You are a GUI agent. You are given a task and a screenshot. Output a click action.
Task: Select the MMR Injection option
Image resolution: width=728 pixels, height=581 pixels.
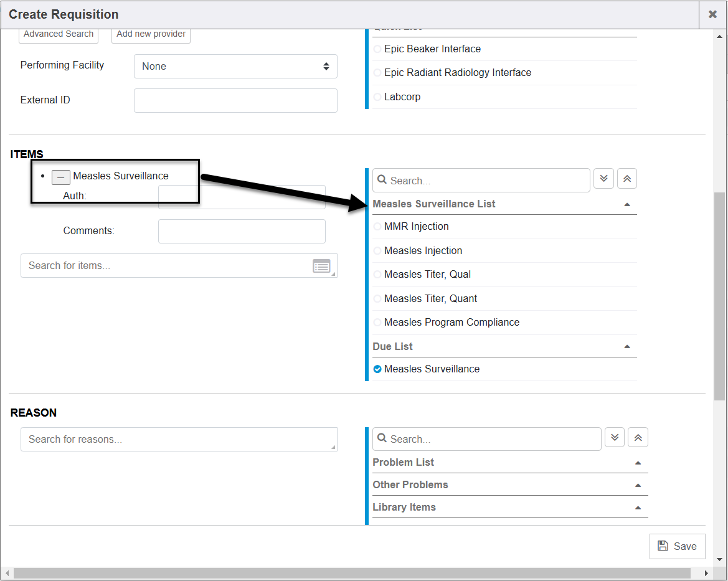[416, 227]
